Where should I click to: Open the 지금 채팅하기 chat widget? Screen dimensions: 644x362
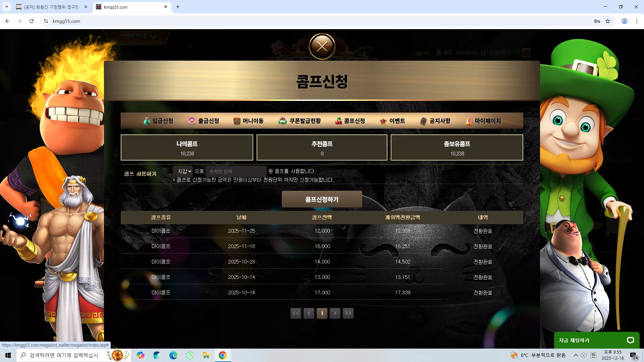(x=597, y=340)
